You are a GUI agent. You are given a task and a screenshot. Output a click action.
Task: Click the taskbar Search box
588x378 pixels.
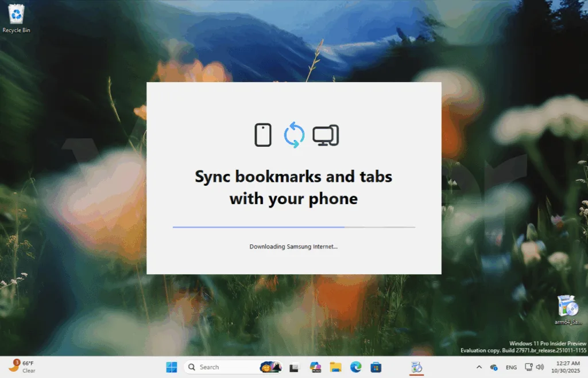[233, 367]
